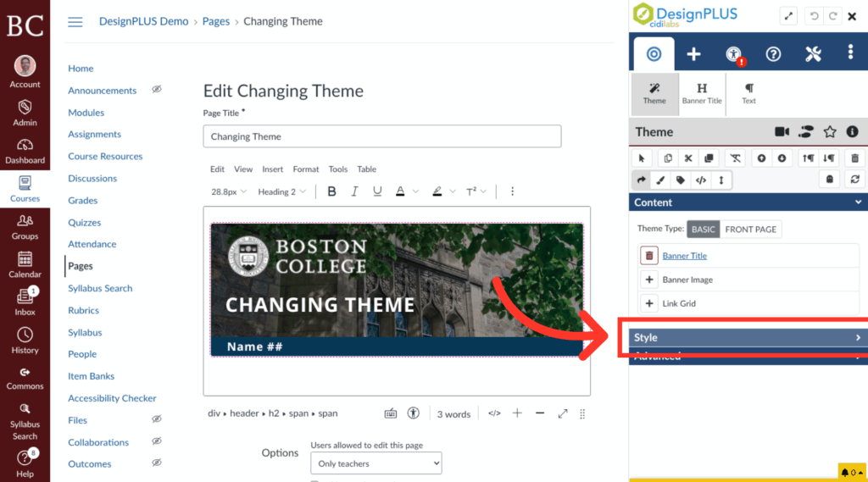
Task: Collapse the Content section
Action: click(x=748, y=202)
